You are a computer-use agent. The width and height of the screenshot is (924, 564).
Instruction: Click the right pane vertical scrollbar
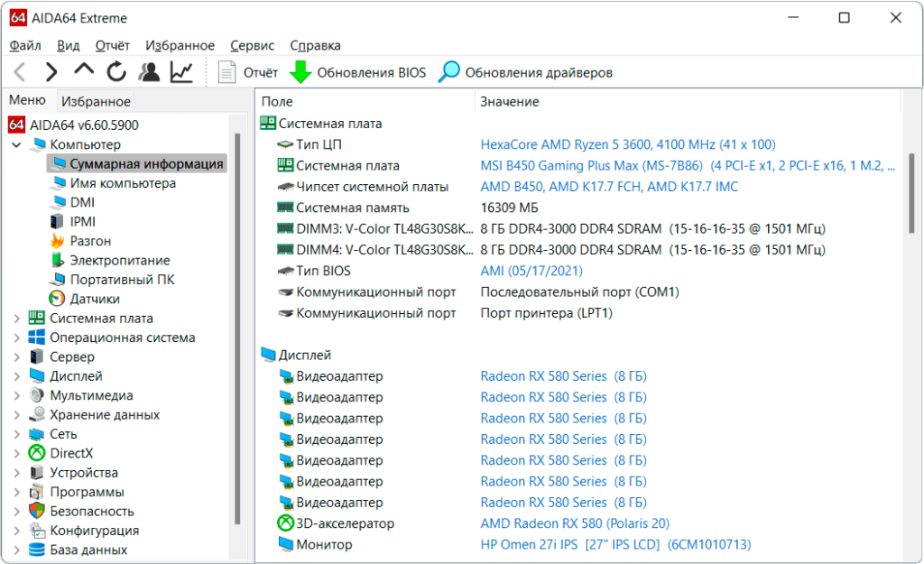point(912,226)
